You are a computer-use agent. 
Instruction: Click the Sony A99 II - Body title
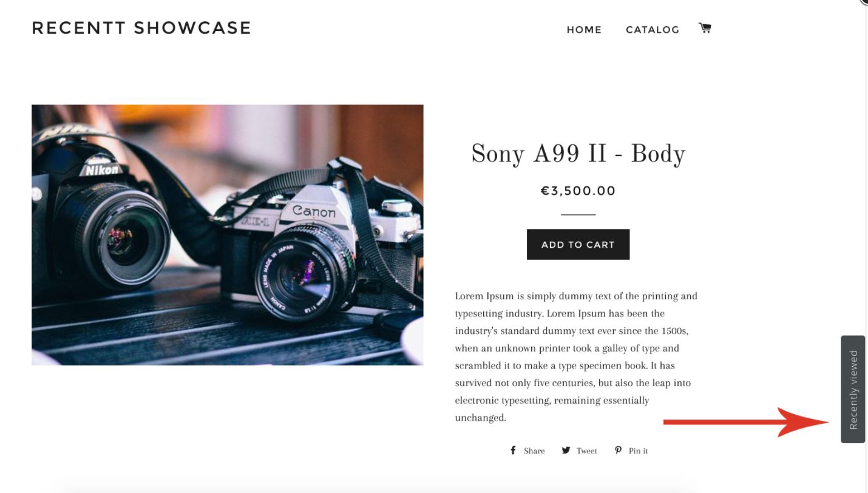click(x=578, y=154)
